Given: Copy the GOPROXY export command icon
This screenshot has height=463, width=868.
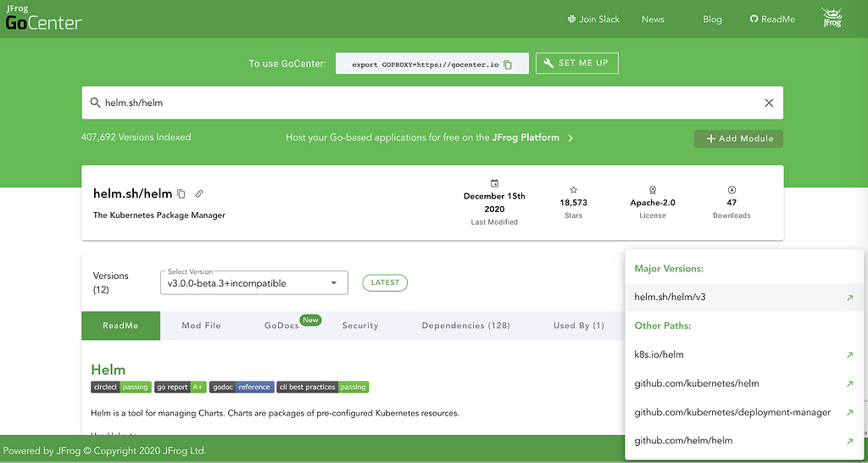Looking at the screenshot, I should point(508,64).
